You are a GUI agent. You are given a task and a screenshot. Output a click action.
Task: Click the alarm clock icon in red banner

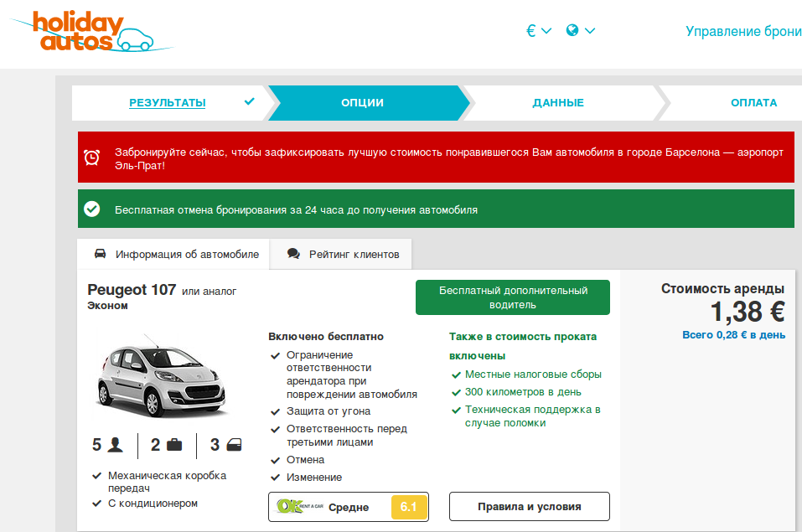pos(92,158)
